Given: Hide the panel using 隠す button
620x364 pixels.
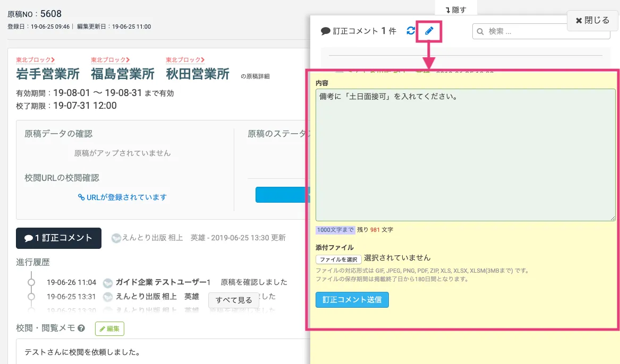Looking at the screenshot, I should coord(456,10).
